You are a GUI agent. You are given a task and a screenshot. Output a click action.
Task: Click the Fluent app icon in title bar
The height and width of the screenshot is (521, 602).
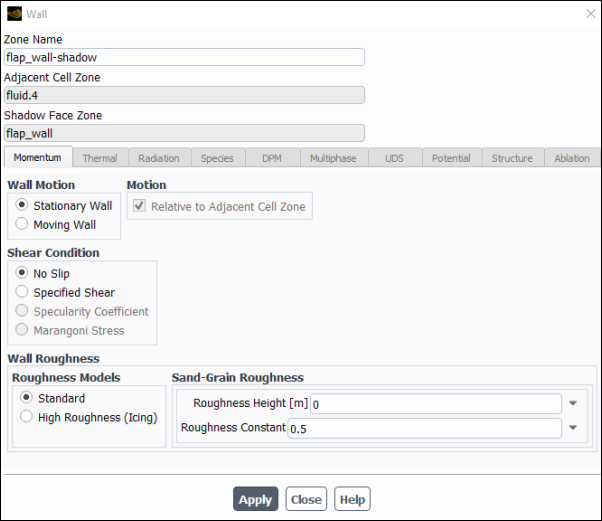15,14
